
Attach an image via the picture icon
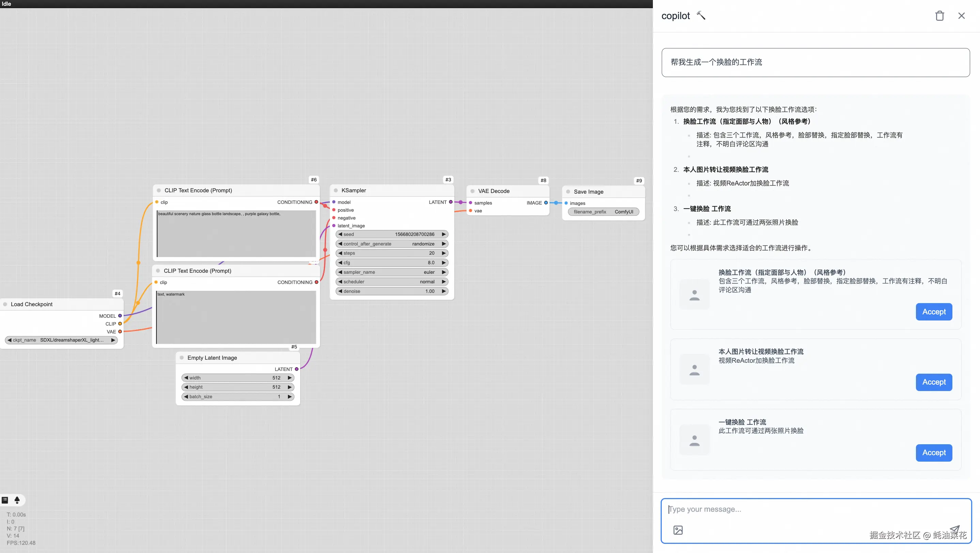pos(678,529)
